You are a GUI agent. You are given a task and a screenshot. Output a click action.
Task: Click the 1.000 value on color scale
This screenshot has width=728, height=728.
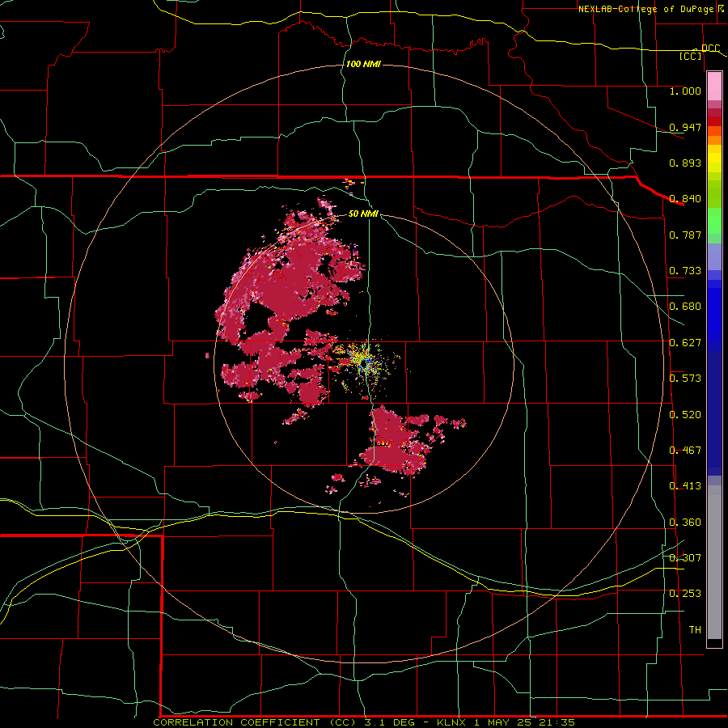(x=685, y=91)
